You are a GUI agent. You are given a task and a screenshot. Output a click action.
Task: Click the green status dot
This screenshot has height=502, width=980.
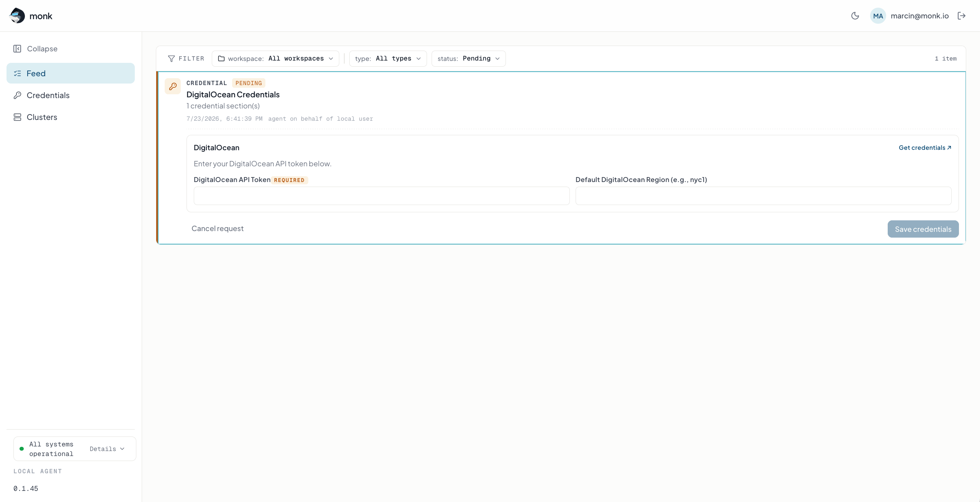coord(21,449)
